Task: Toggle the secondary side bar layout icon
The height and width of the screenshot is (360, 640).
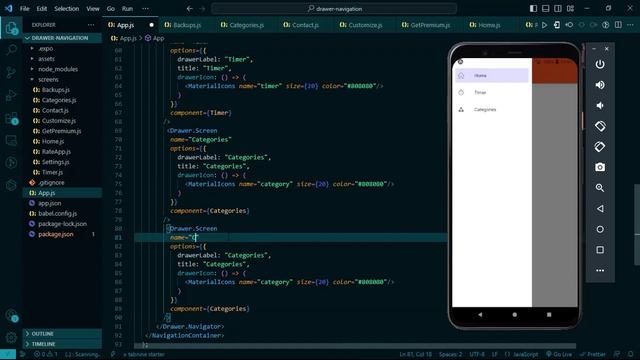Action: coord(558,9)
